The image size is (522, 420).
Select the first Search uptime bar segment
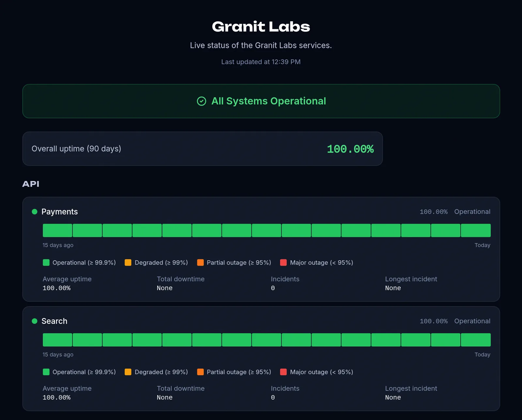click(x=57, y=340)
